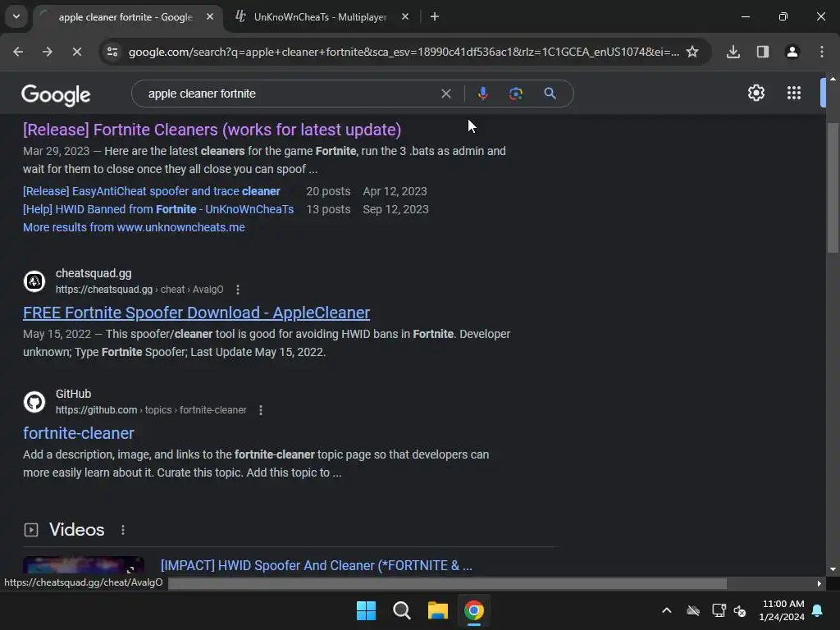Open the HWID Spoofer video thumbnail

pos(84,566)
